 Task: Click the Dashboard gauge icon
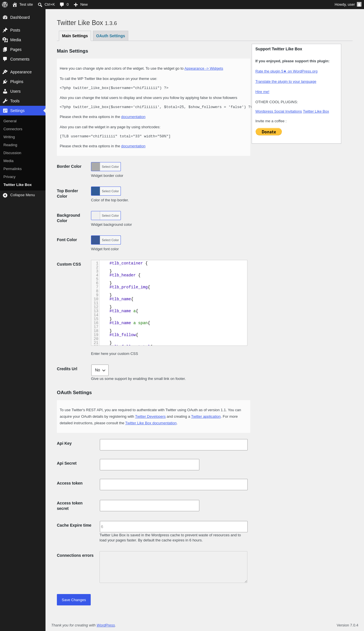coord(5,17)
